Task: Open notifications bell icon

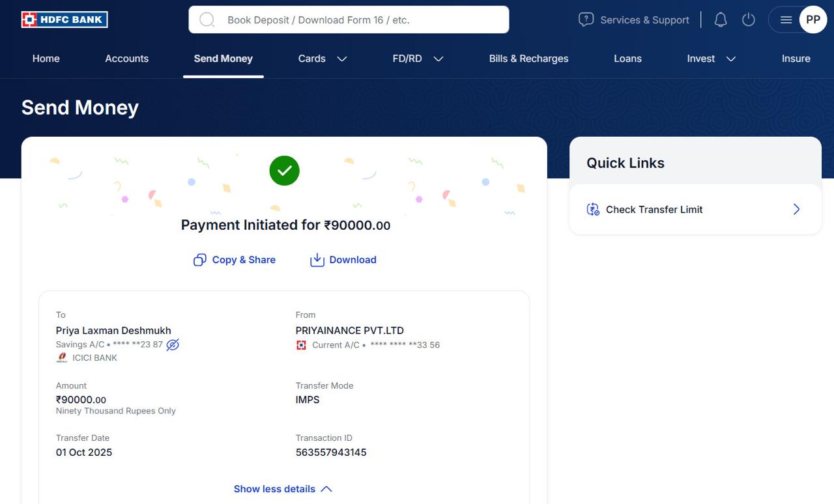Action: tap(720, 20)
